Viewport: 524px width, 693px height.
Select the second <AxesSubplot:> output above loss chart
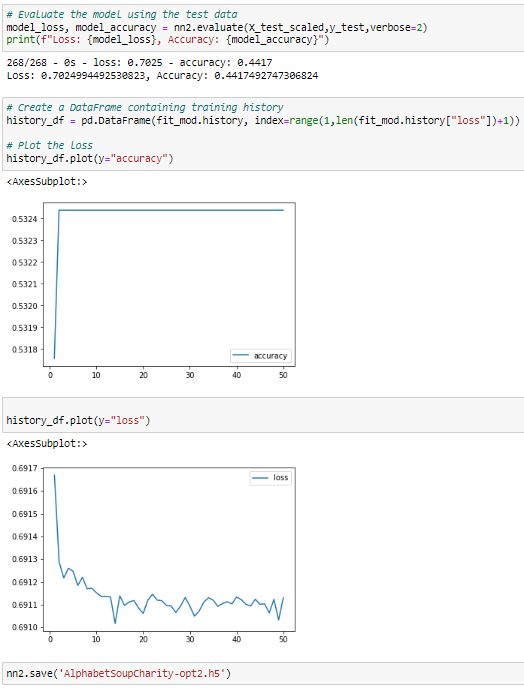[47, 443]
